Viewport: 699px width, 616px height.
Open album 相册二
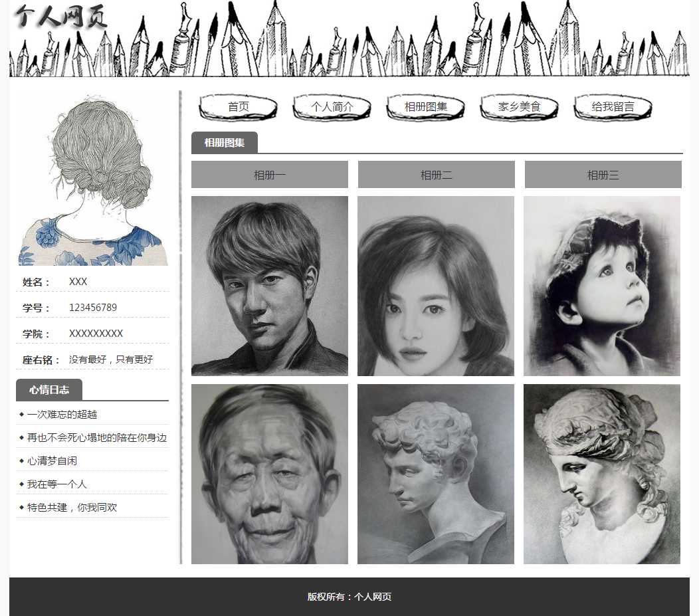[x=436, y=175]
